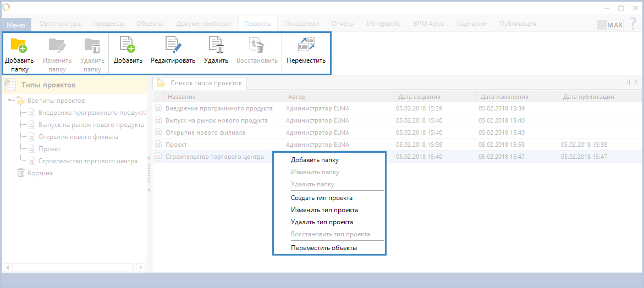Click the Удалить папку toolbar icon
Image resolution: width=644 pixels, height=288 pixels.
92,45
